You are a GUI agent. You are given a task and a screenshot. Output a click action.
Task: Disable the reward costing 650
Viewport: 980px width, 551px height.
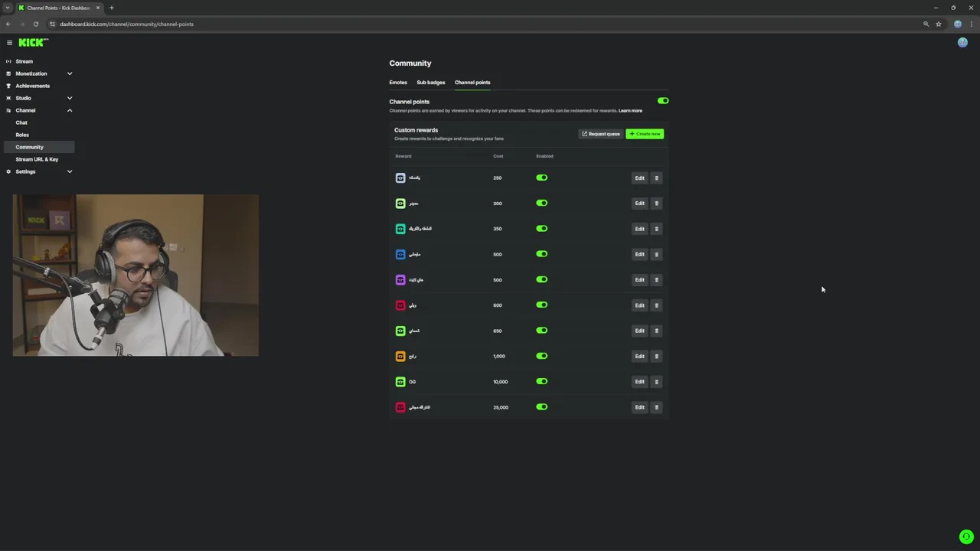pyautogui.click(x=542, y=331)
